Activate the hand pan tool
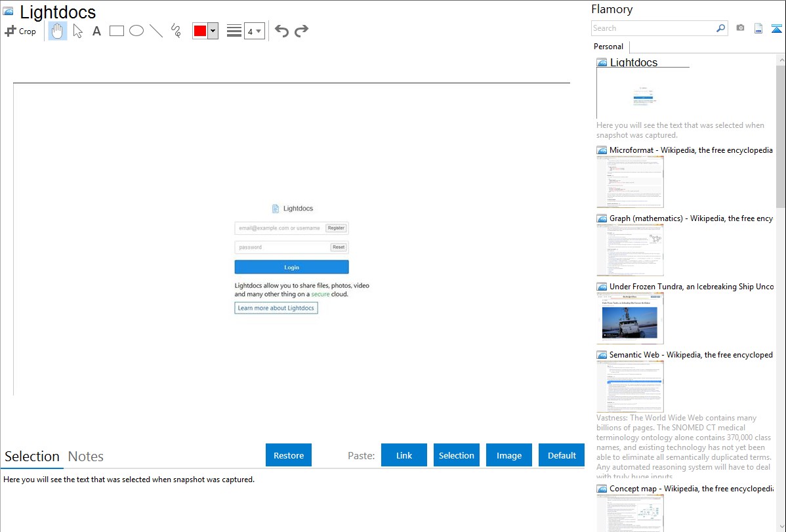The height and width of the screenshot is (532, 786). (x=57, y=31)
